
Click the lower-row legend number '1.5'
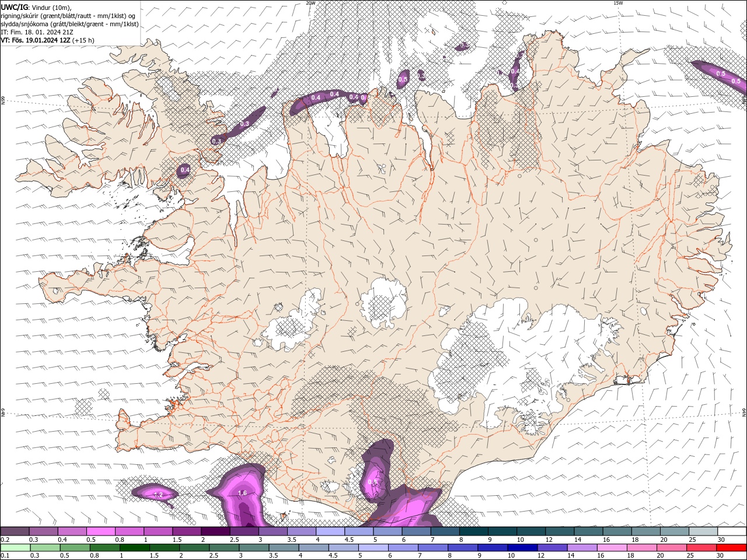(154, 556)
